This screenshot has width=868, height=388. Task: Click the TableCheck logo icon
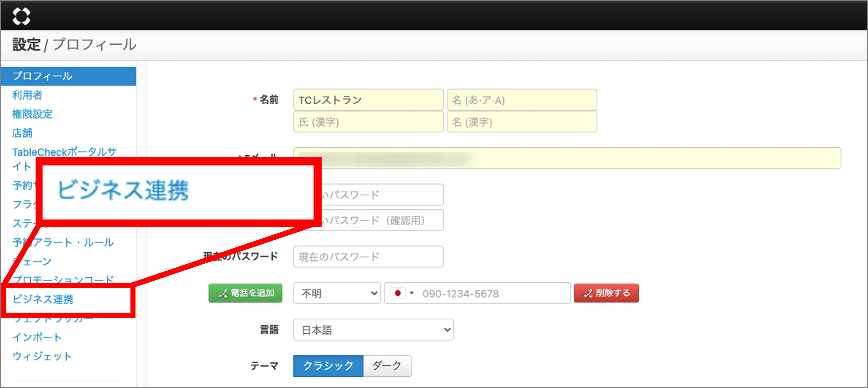[21, 16]
